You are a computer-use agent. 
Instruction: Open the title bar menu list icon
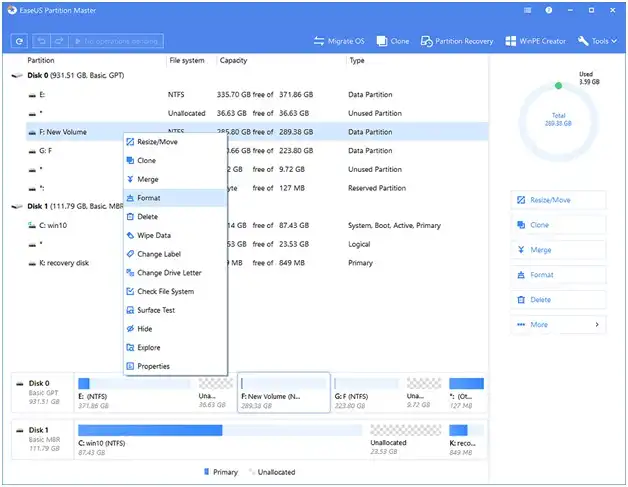point(527,10)
